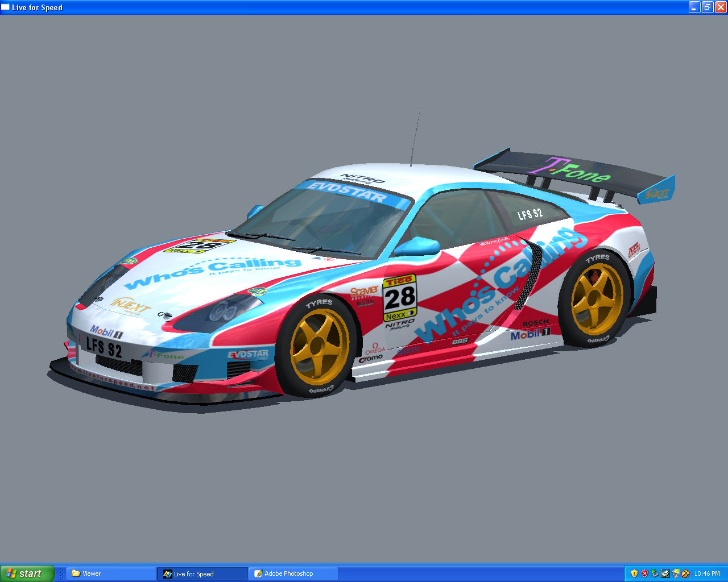Click the Live for Speed title bar text

click(x=37, y=7)
